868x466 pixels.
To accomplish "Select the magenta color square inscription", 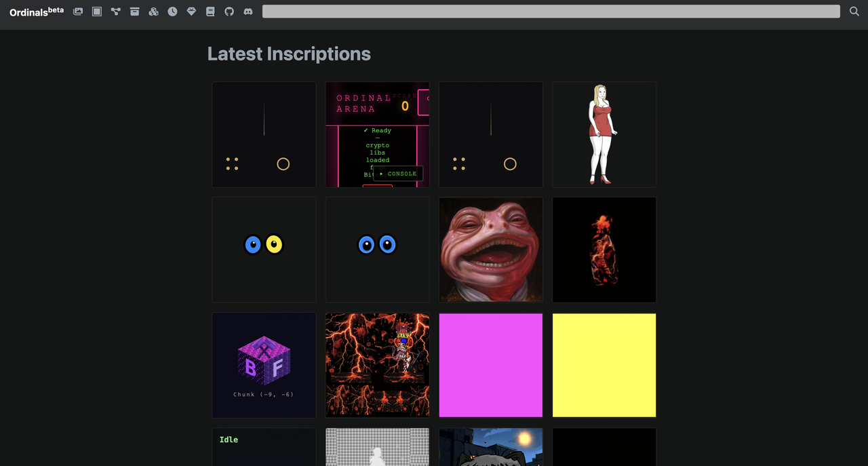I will 490,365.
